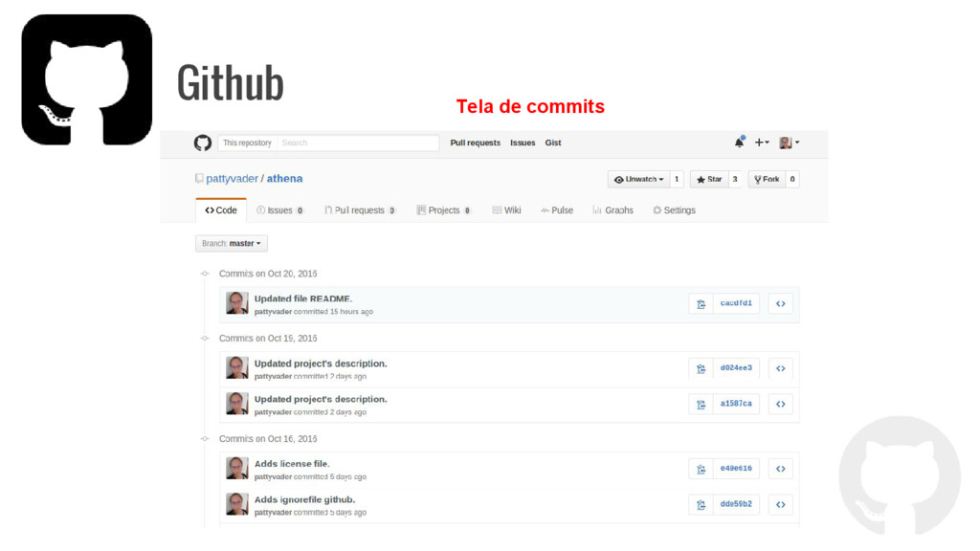This screenshot has width=980, height=551.
Task: Click avatar beside 'Adds ignorefile github.' commit
Action: pos(237,503)
